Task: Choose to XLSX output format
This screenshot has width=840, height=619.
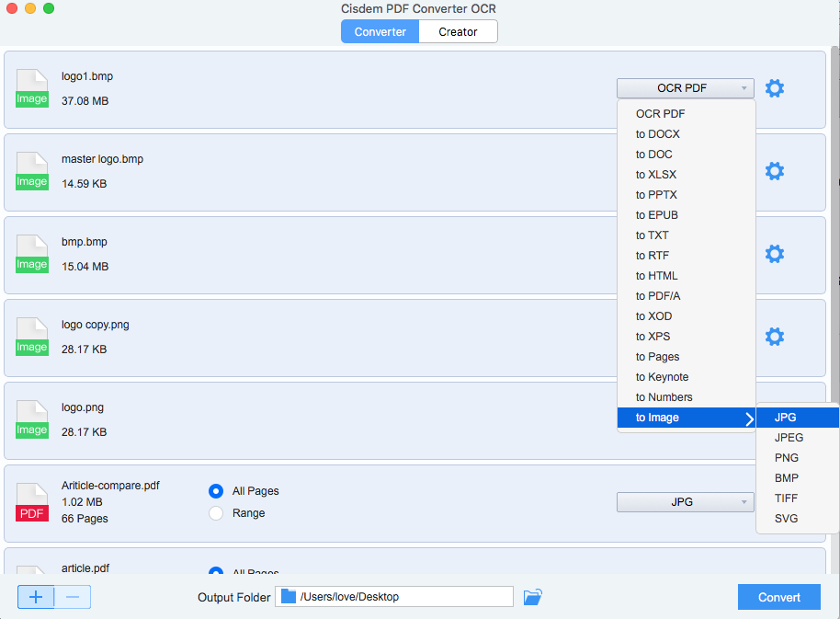Action: (687, 175)
